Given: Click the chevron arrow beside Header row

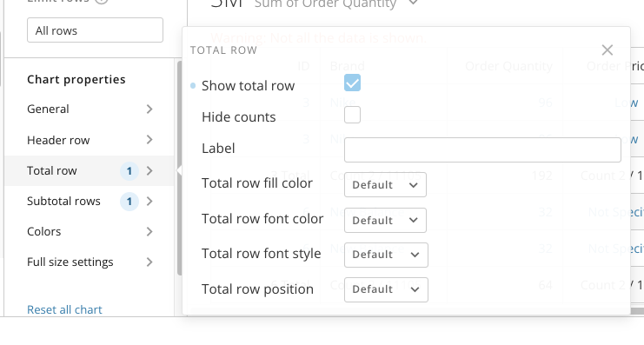Looking at the screenshot, I should tap(149, 140).
